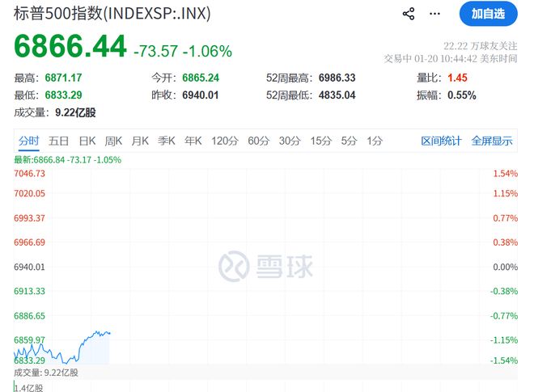Click the 6993.37 axis label

[29, 218]
